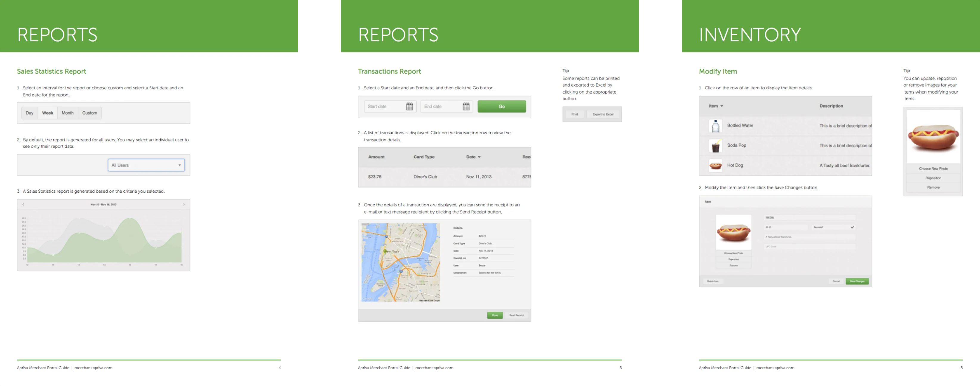The width and height of the screenshot is (980, 386).
Task: Sort by the Item column arrow
Action: (x=721, y=106)
